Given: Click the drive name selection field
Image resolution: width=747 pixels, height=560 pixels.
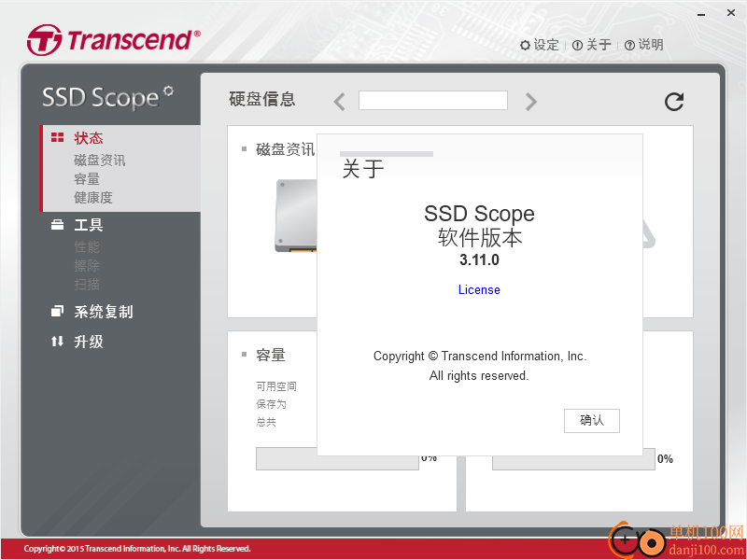Looking at the screenshot, I should (433, 101).
